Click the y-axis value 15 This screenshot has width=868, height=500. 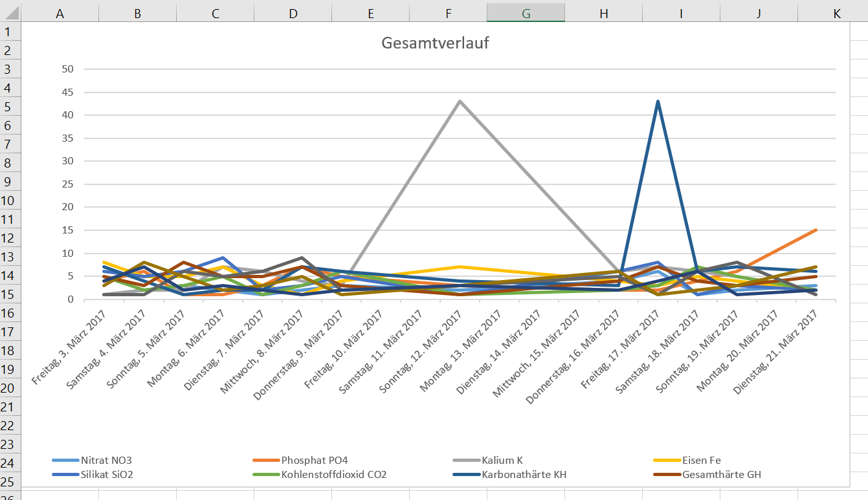69,230
